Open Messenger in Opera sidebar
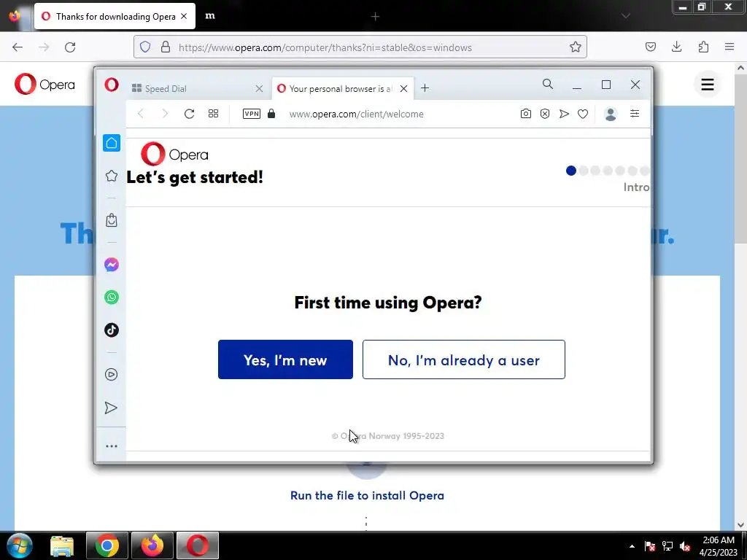The image size is (747, 560). (x=112, y=265)
